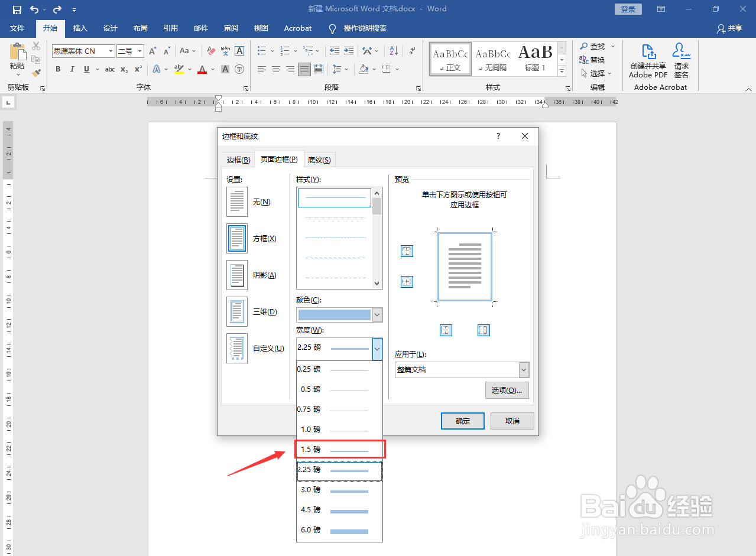Collapse the 宽度(W) width dropdown arrow
Image resolution: width=756 pixels, height=556 pixels.
pos(377,349)
